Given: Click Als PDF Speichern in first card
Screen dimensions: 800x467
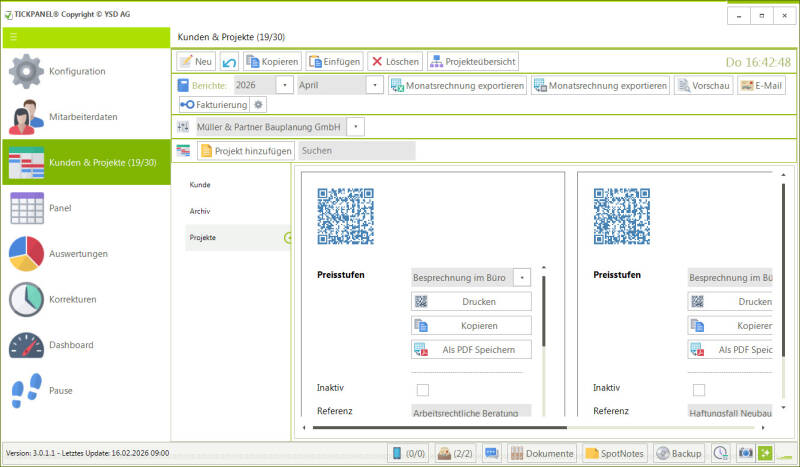Looking at the screenshot, I should (x=471, y=350).
